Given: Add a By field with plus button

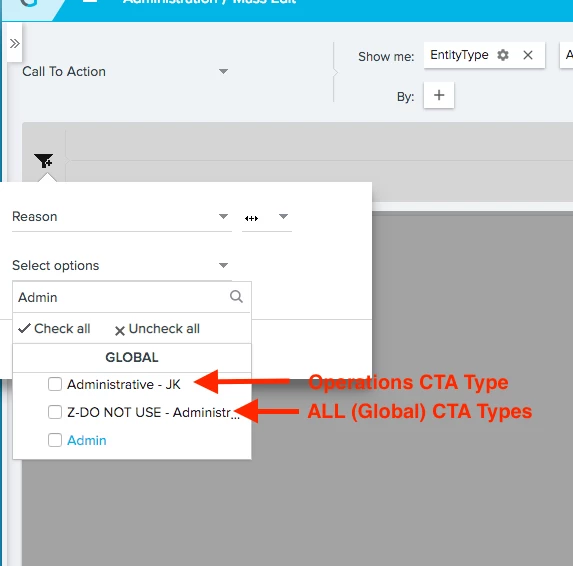Looking at the screenshot, I should point(439,95).
